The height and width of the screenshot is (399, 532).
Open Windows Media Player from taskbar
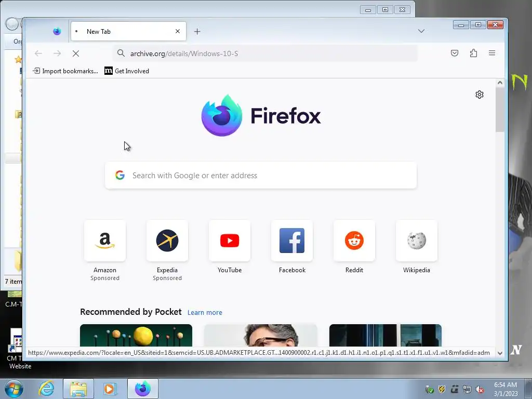click(110, 389)
